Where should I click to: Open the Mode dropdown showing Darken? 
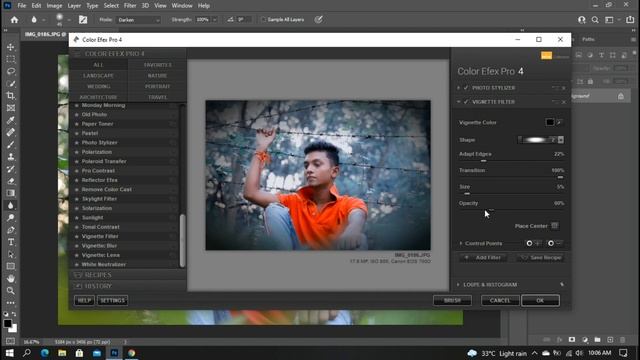pos(138,20)
